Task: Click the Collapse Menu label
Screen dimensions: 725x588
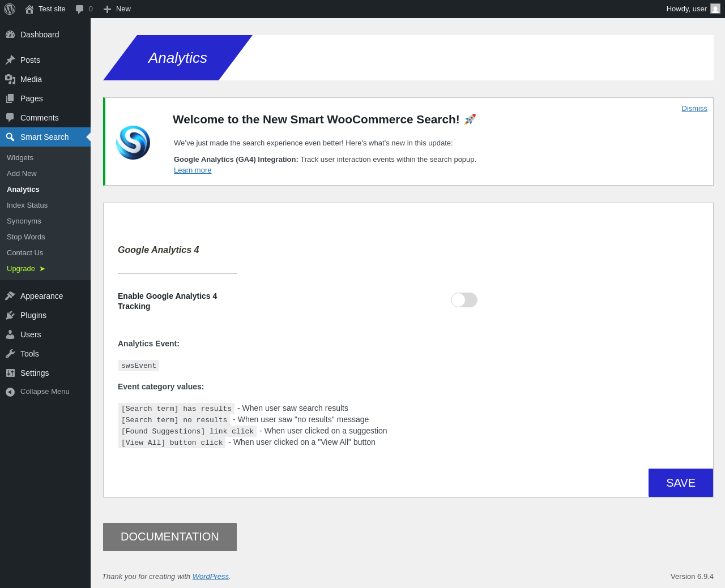Action: [45, 392]
